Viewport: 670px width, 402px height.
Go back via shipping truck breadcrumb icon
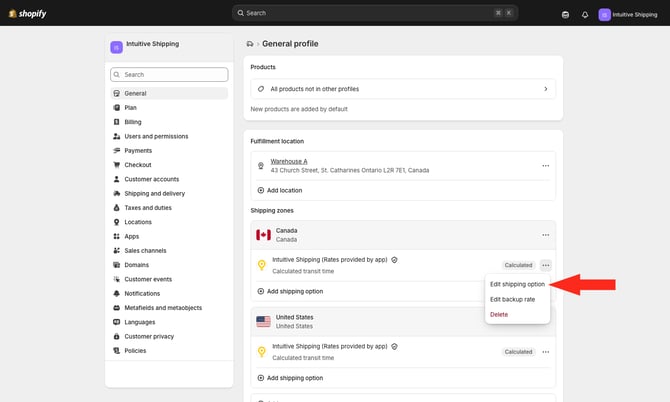pos(250,44)
